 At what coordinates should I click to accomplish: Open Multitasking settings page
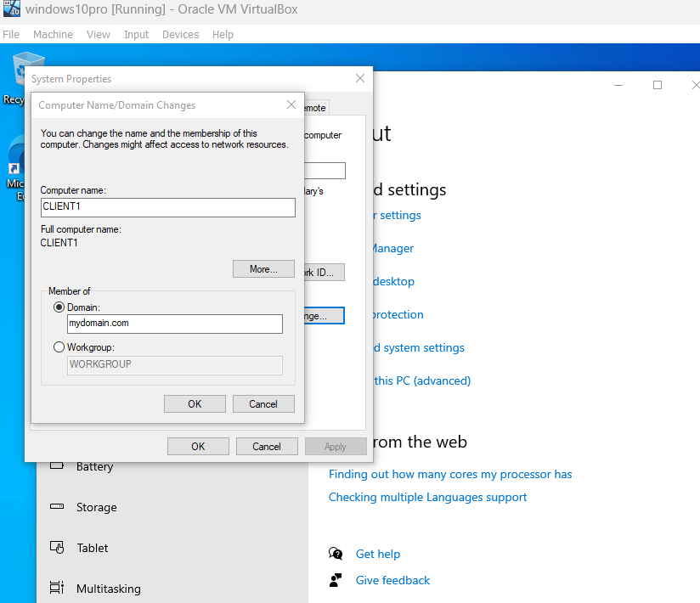pos(109,589)
